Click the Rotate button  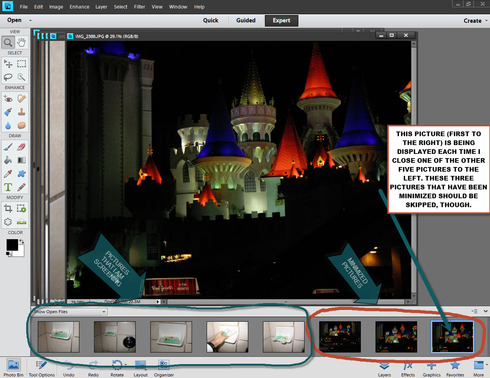pos(117,368)
